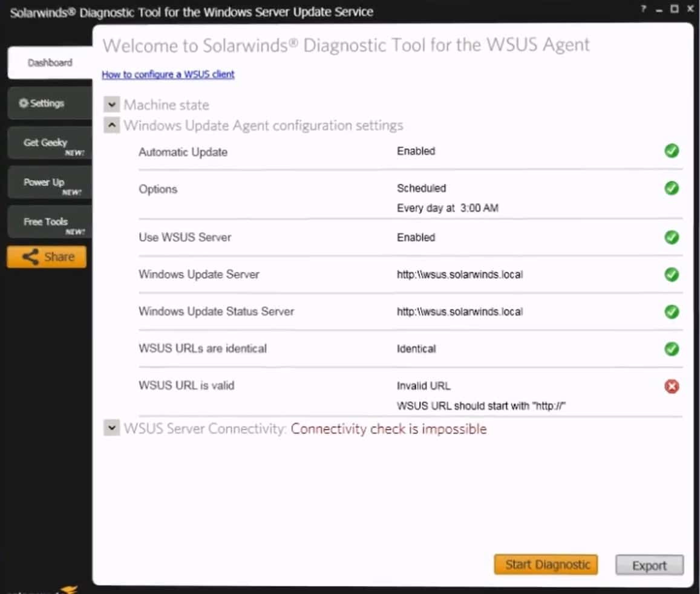Click the orange Share button
The height and width of the screenshot is (594, 700).
47,256
